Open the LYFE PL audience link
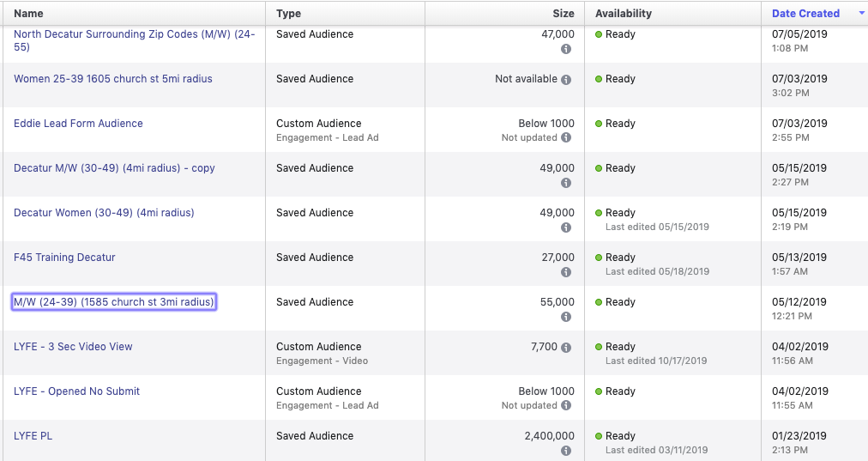This screenshot has width=868, height=461. click(33, 436)
